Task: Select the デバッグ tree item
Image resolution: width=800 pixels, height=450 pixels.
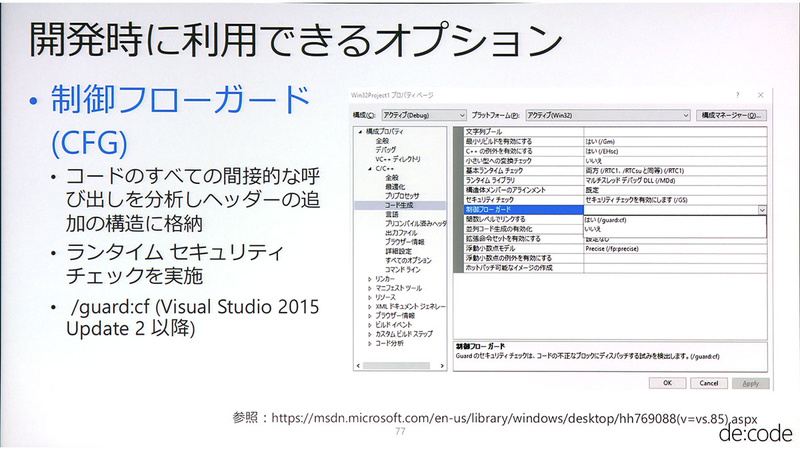Action: click(x=386, y=150)
